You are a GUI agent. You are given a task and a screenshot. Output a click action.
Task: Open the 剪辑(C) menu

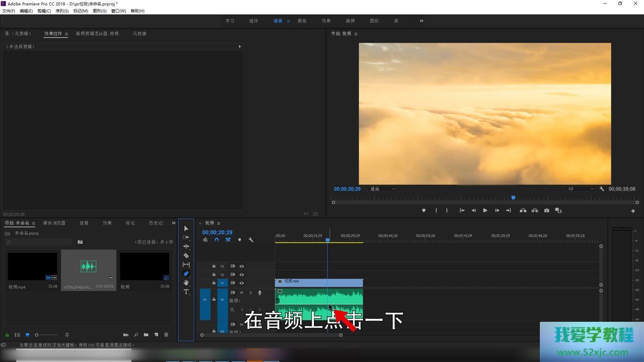pyautogui.click(x=44, y=11)
